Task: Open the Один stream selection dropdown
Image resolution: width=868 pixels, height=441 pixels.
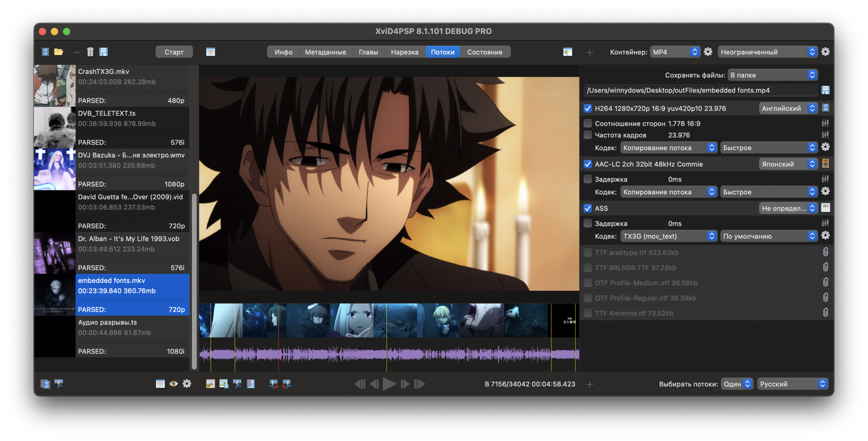Action: click(x=737, y=384)
